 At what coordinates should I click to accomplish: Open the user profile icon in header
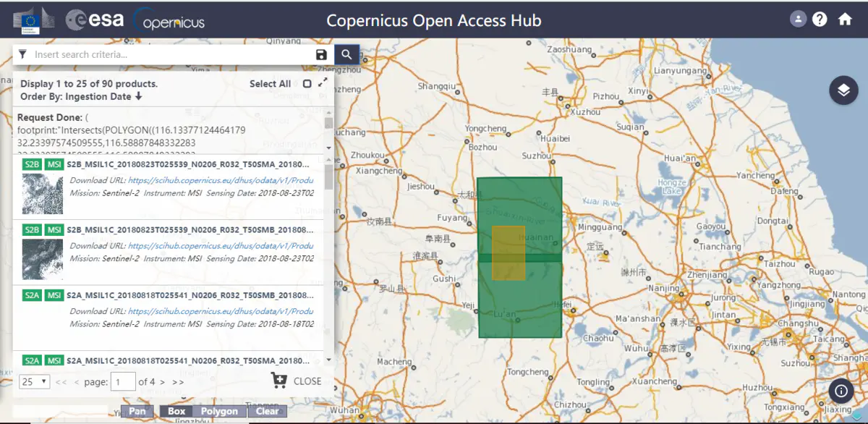click(x=798, y=20)
